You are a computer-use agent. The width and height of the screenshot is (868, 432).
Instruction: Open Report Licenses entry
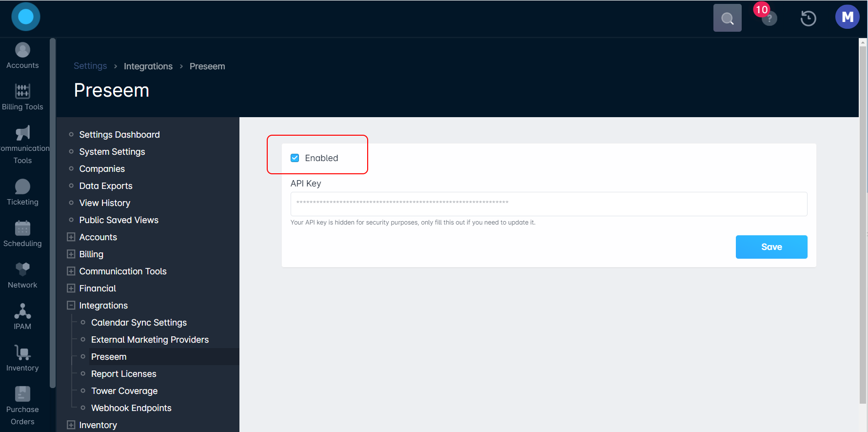pos(124,373)
